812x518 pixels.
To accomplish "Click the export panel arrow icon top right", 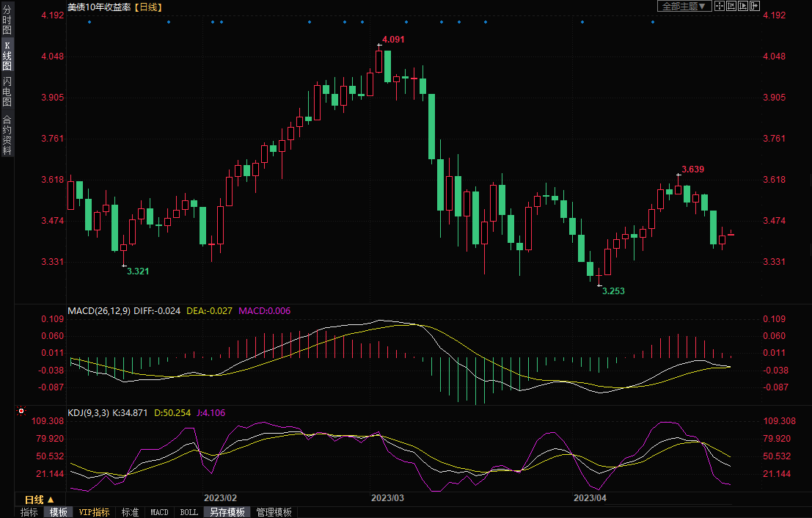I will point(754,6).
